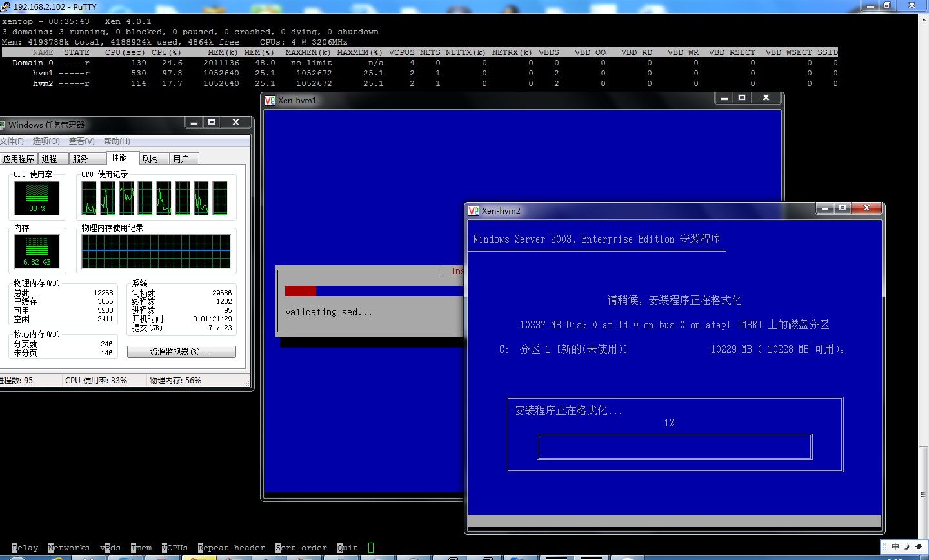
Task: Click "Validating sed..." text in Xen-hvm1
Action: tap(328, 312)
